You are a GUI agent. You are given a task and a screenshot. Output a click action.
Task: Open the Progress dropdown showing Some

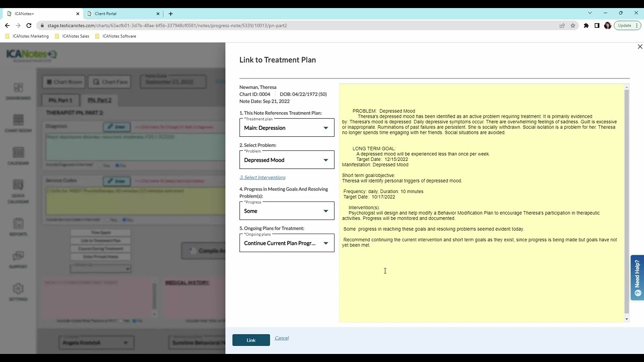click(x=287, y=211)
